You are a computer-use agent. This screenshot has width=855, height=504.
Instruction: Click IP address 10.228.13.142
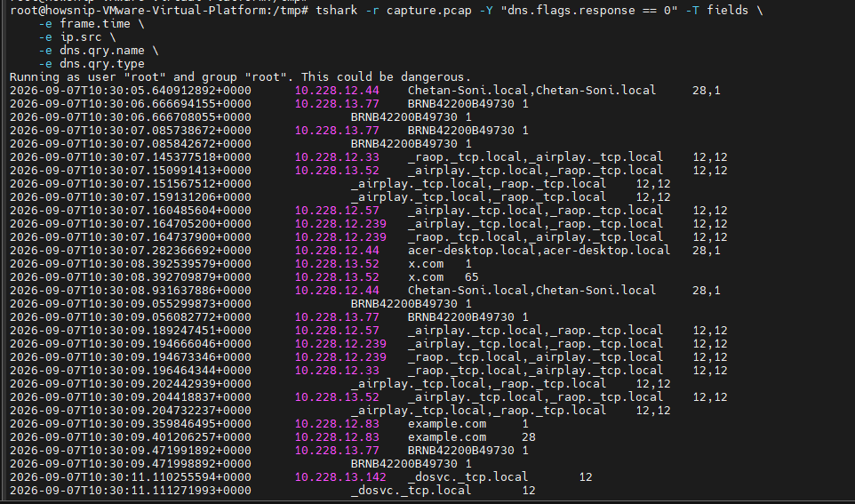click(340, 477)
